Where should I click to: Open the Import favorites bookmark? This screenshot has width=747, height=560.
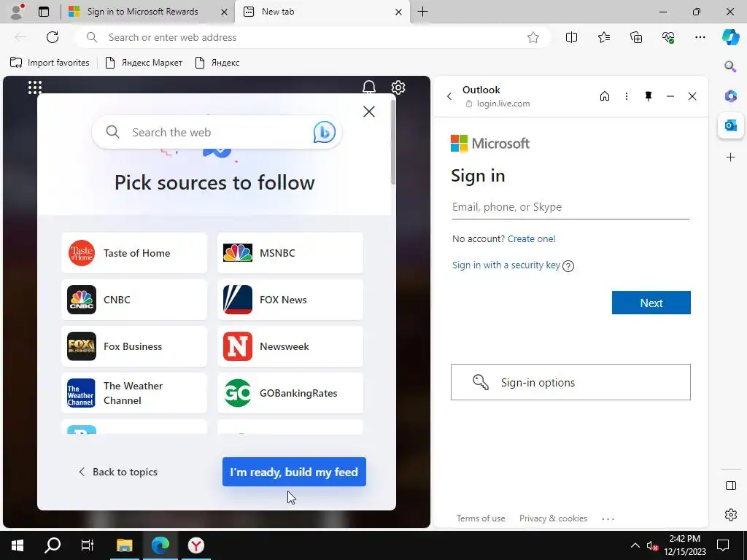(x=50, y=63)
